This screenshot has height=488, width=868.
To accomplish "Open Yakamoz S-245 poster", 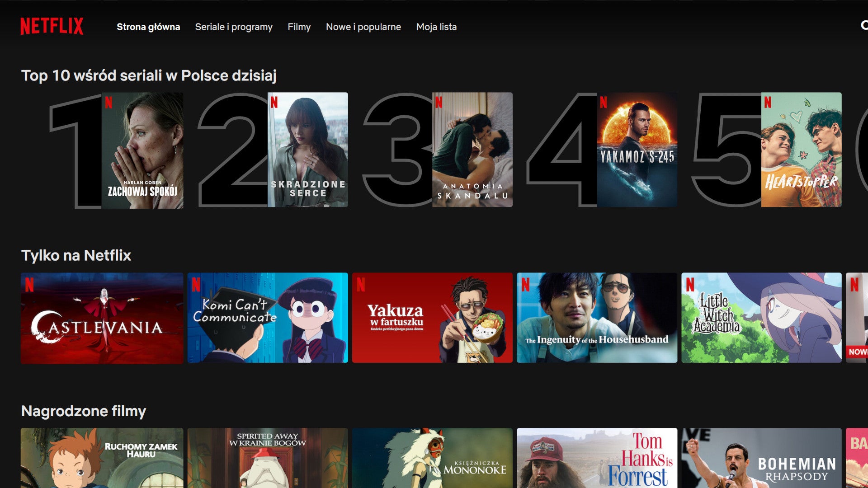I will [637, 150].
